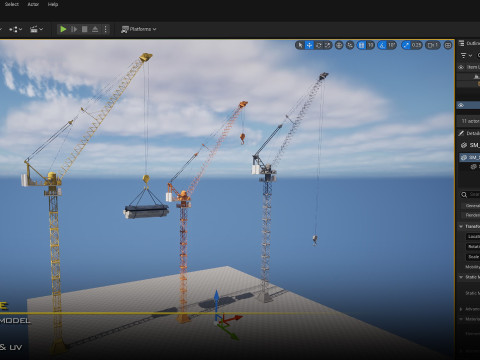
Task: Open surface snapping options icon
Action: (x=350, y=45)
